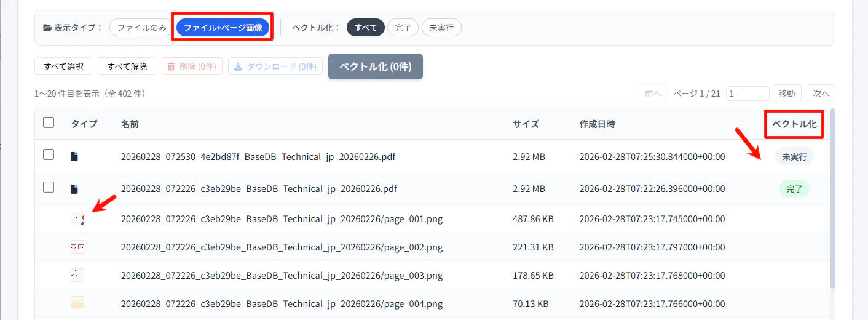
Task: Select the page_001.png file name
Action: pyautogui.click(x=282, y=218)
